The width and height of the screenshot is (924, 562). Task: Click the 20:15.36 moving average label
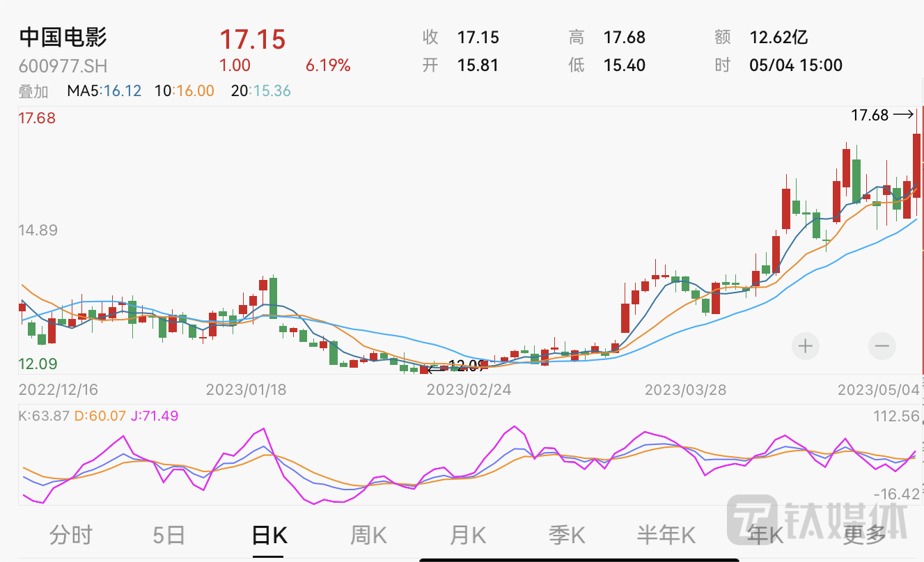click(x=261, y=91)
